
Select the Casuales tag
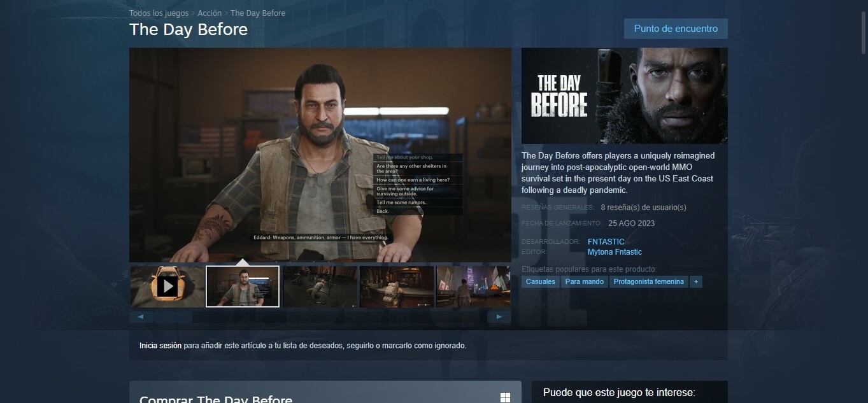(541, 281)
